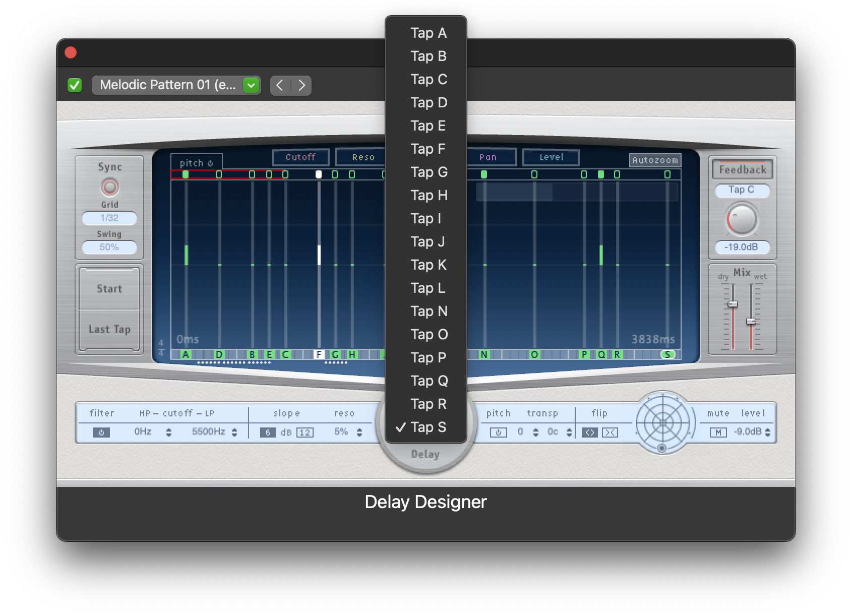Open the Grid 1/32 value field
The height and width of the screenshot is (616, 852).
[x=109, y=218]
